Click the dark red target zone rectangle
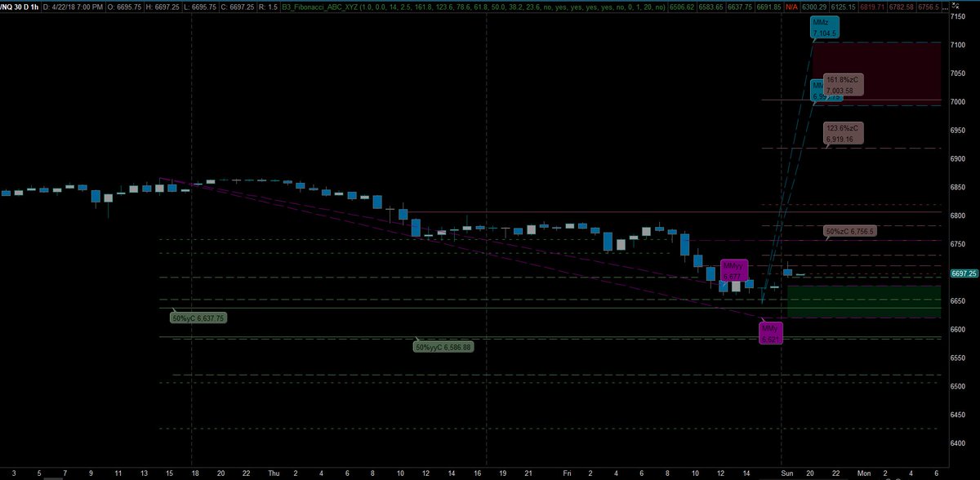 click(x=877, y=73)
